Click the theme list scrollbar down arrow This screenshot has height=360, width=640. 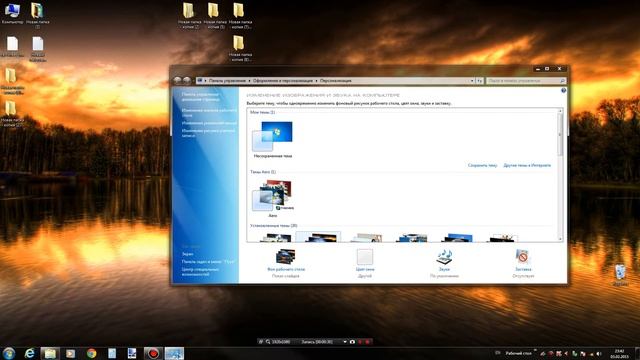coord(560,239)
